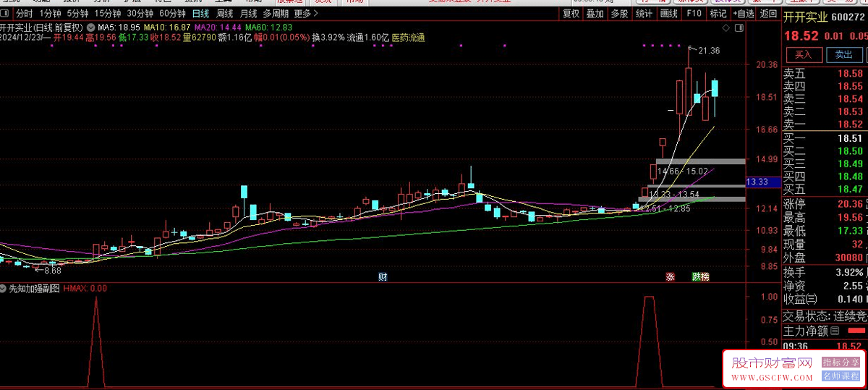Switch to the 分时 chart tab

click(x=24, y=14)
